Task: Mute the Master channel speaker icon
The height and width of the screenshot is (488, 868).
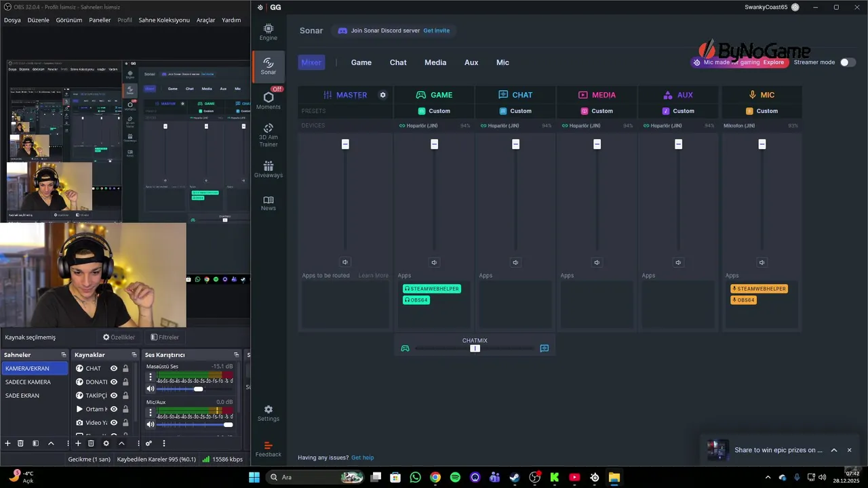Action: click(x=345, y=262)
